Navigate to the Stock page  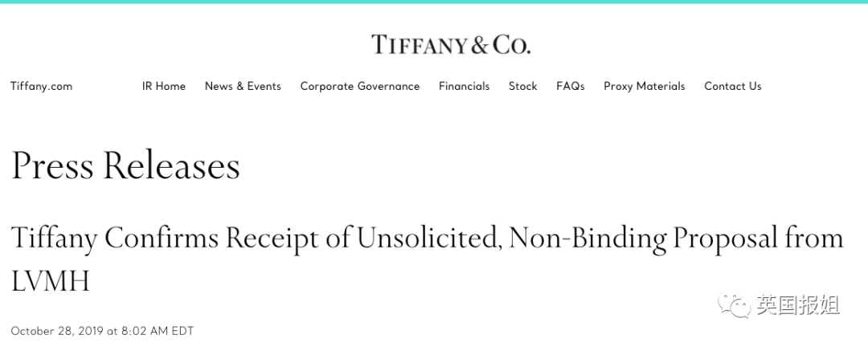(x=523, y=86)
